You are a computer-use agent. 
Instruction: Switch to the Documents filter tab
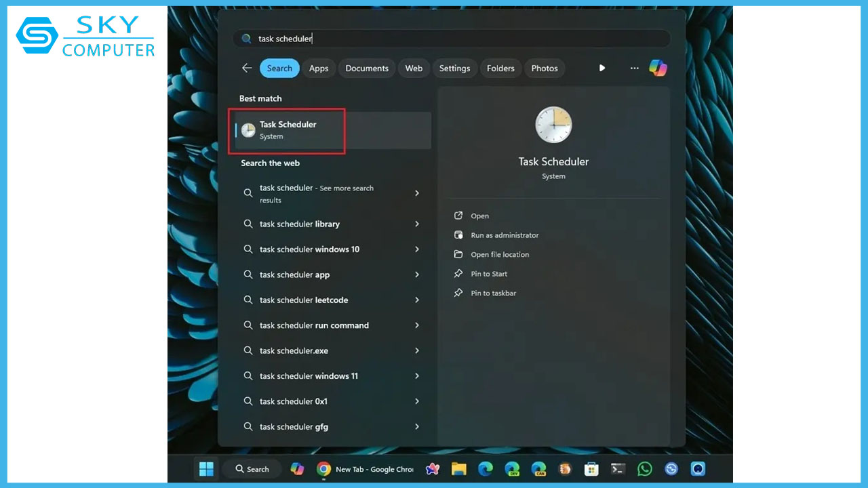pyautogui.click(x=366, y=68)
